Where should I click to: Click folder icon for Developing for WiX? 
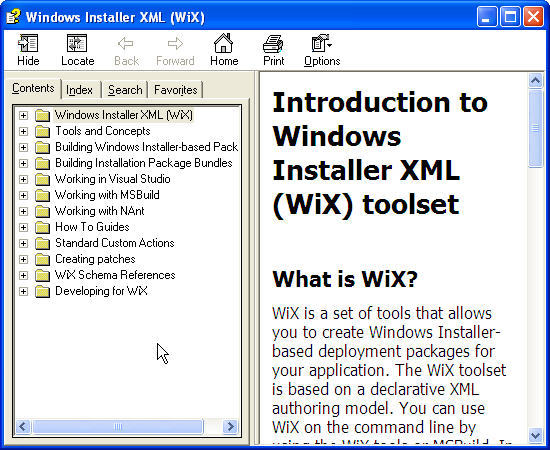point(42,291)
